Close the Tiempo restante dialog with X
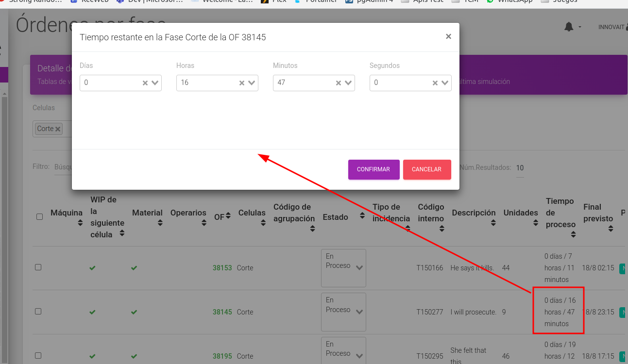Viewport: 628px width, 364px height. pos(448,36)
